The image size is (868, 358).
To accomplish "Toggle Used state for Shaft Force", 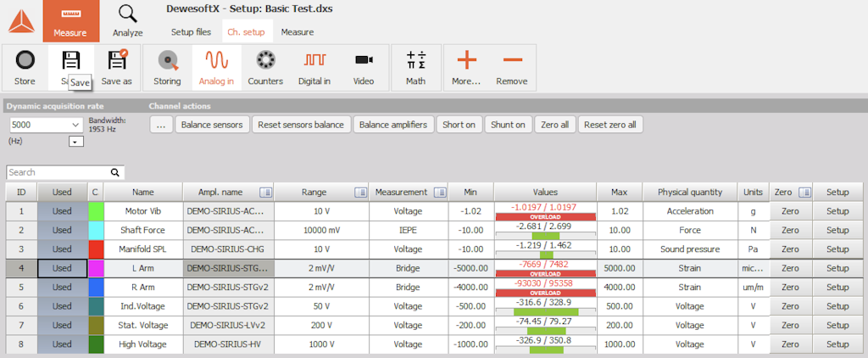I will click(x=62, y=230).
